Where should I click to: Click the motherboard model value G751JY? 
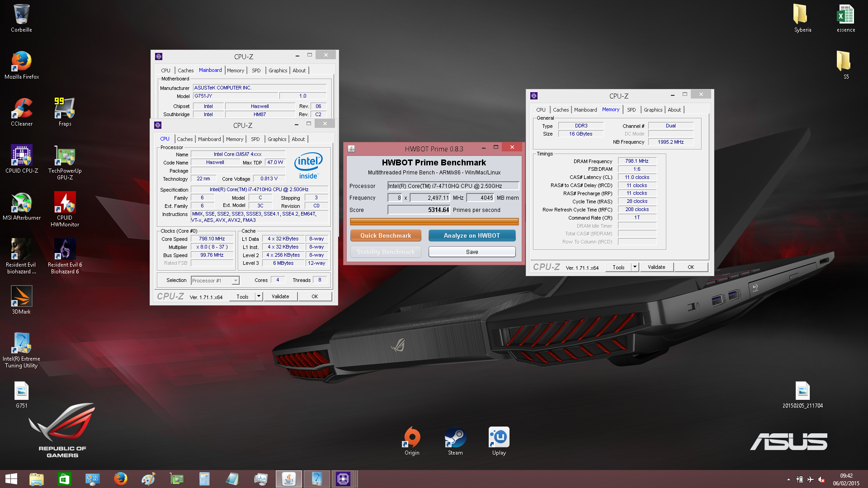click(x=235, y=96)
